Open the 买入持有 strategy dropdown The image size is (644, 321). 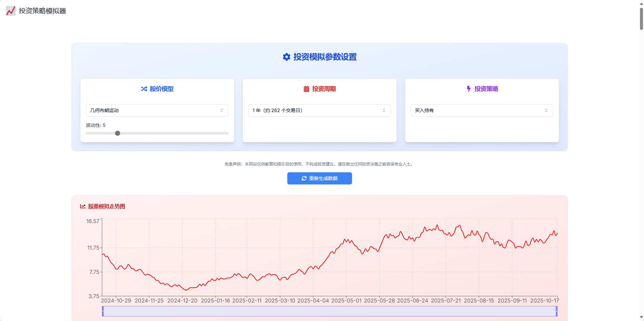(482, 110)
